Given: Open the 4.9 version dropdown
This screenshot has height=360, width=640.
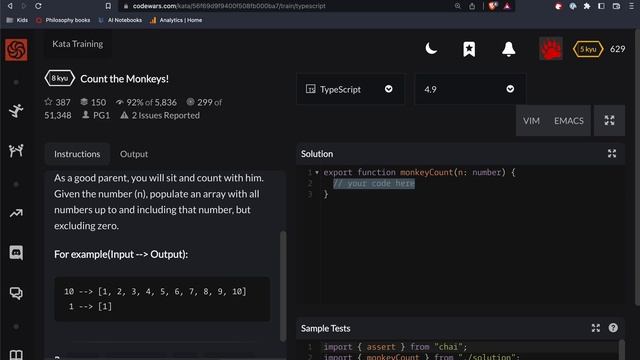Looking at the screenshot, I should point(470,89).
